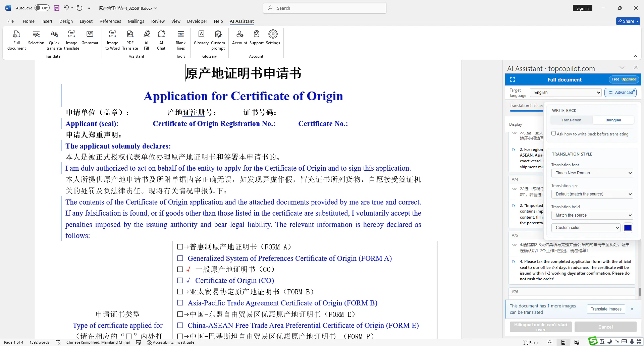Open the Glossary tool

(x=201, y=38)
